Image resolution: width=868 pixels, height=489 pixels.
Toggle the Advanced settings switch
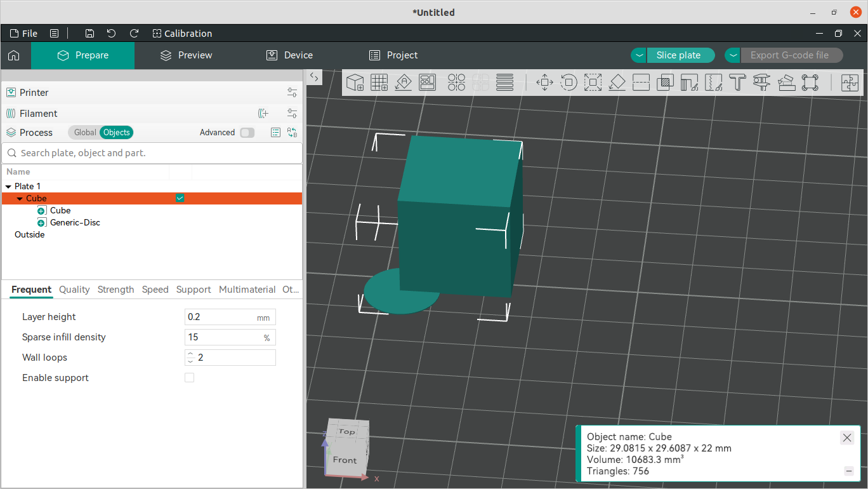click(247, 133)
